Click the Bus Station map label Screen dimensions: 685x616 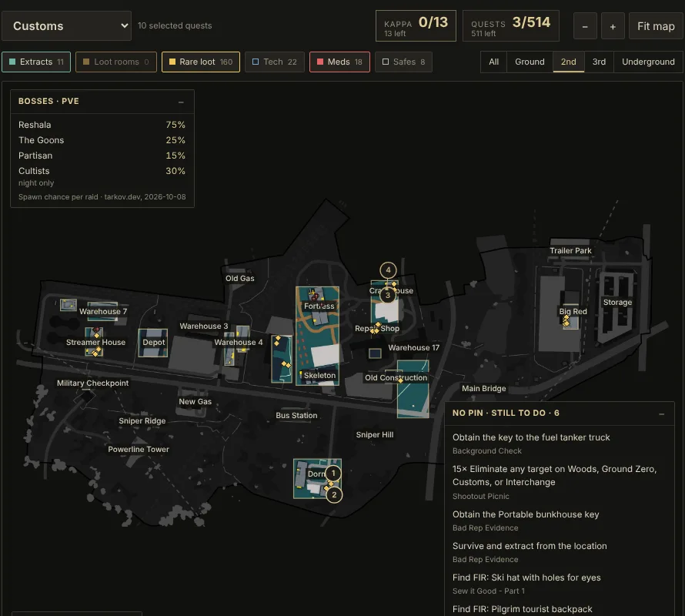(x=296, y=415)
